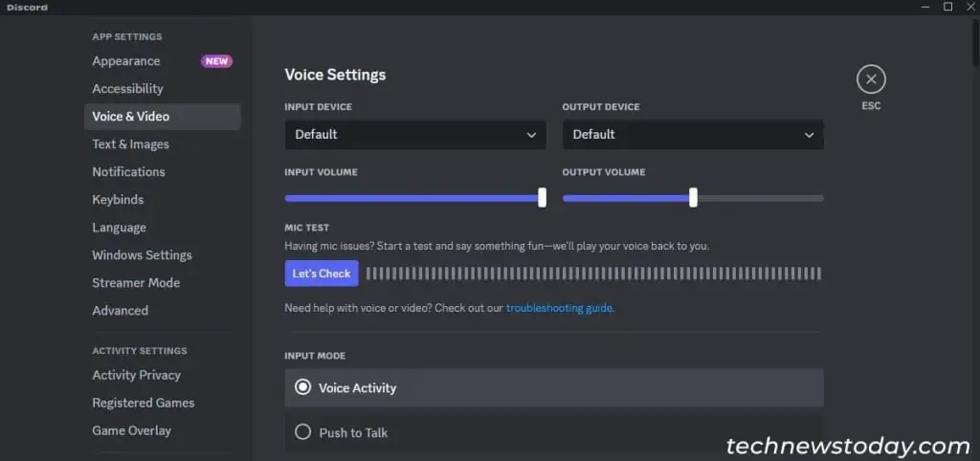The height and width of the screenshot is (461, 980).
Task: Click the Activity Settings header
Action: (x=140, y=351)
